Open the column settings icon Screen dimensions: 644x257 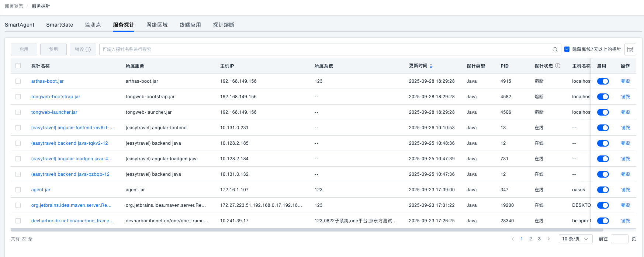click(x=630, y=49)
